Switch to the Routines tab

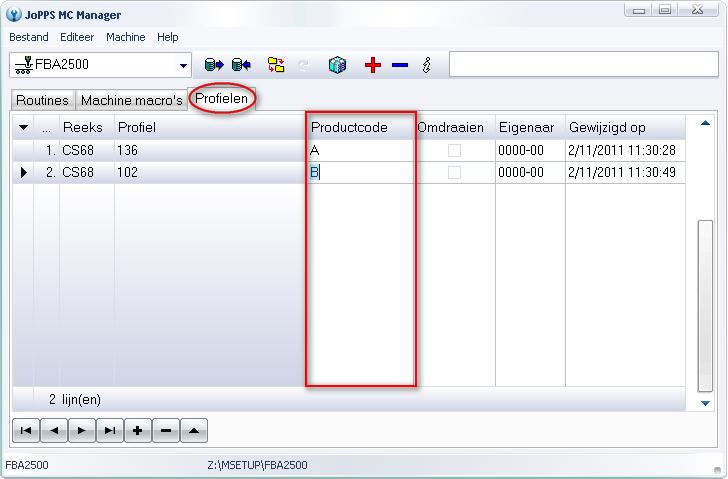click(x=42, y=100)
